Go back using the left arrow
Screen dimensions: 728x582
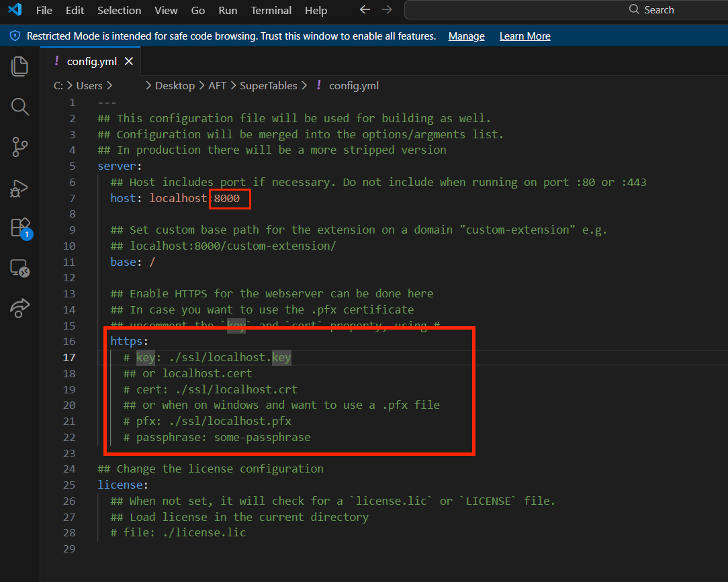tap(365, 10)
